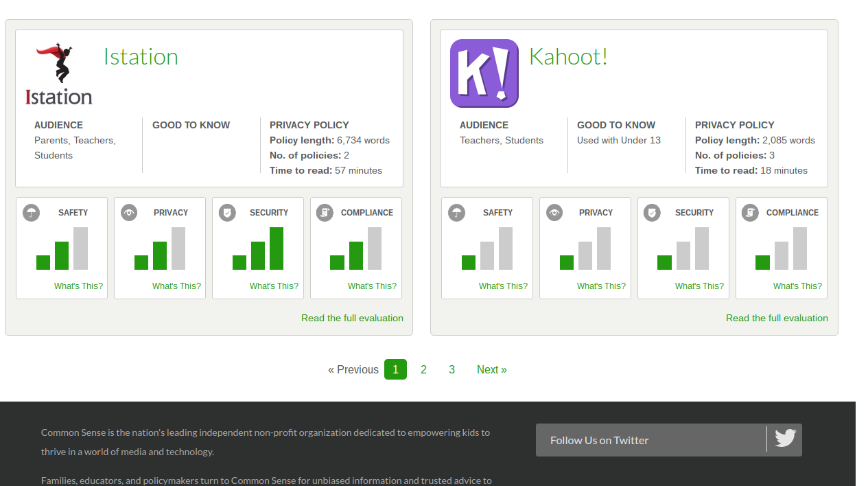Click Kahoot! Privacy rating bar chart
The image size is (868, 486).
[x=585, y=248]
